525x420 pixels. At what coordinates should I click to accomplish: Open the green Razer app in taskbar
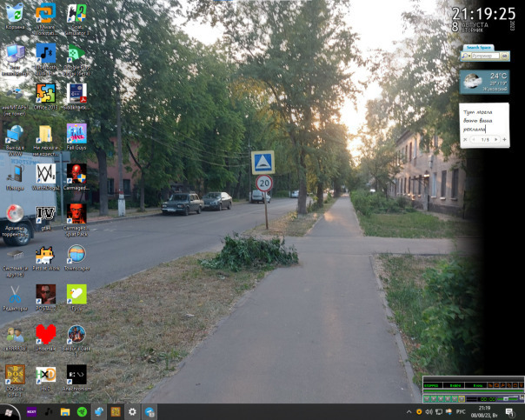[x=82, y=412]
